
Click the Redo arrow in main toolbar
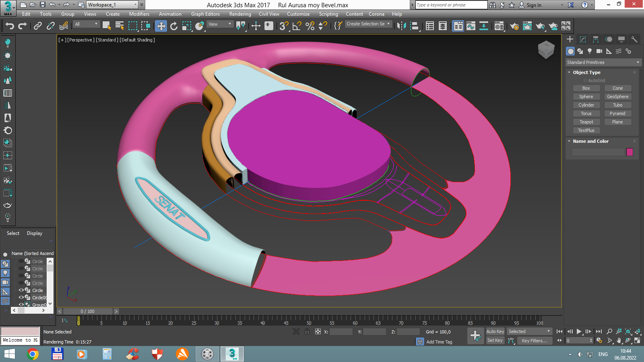coord(23,26)
